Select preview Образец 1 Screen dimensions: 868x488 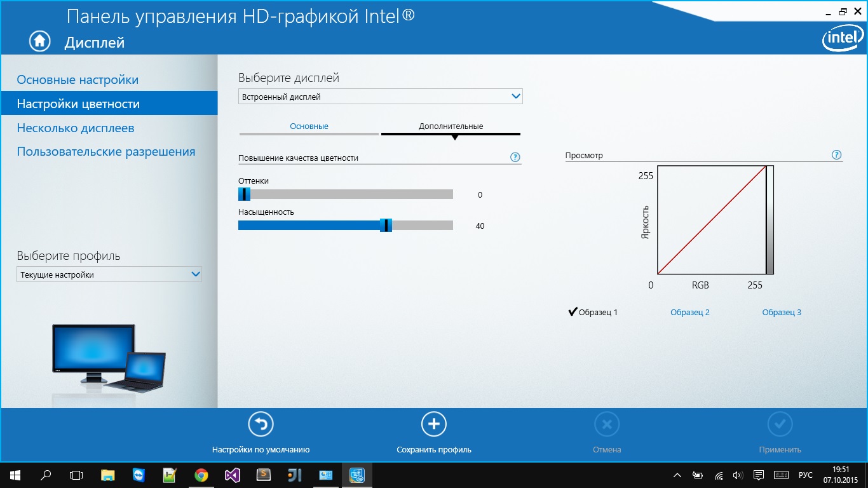point(593,312)
